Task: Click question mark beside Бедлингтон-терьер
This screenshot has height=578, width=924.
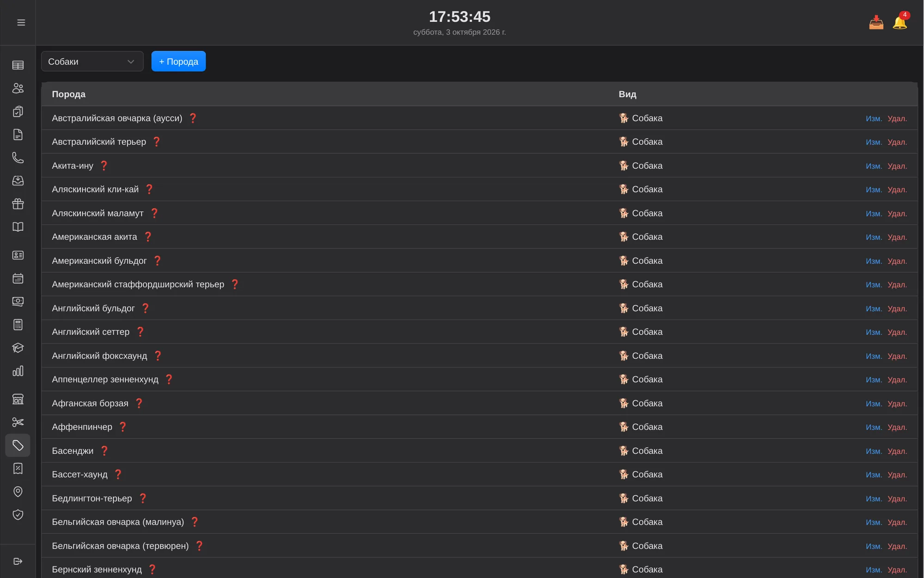Action: [143, 498]
